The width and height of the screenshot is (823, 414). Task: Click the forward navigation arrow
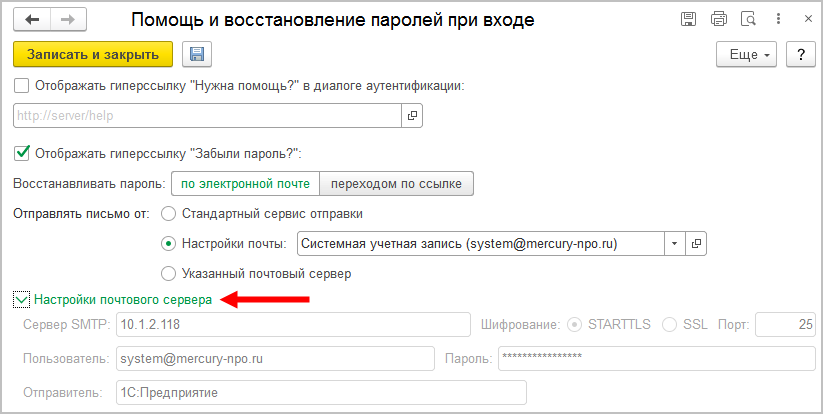(x=69, y=19)
